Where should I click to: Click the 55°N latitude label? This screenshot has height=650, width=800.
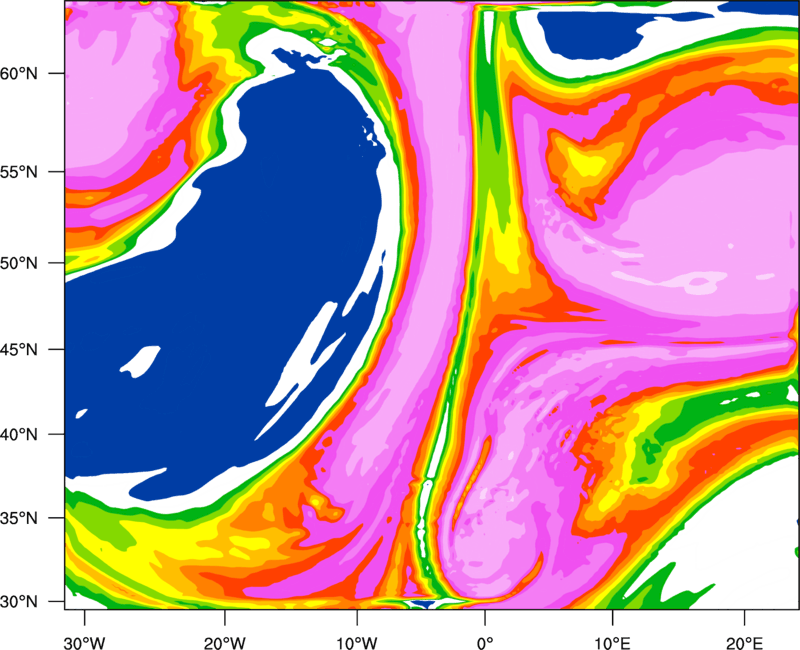coord(19,172)
